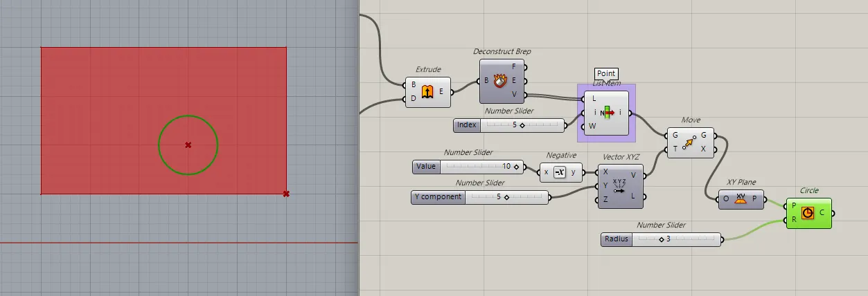Select the green Circle component icon
The height and width of the screenshot is (296, 868).
[807, 213]
